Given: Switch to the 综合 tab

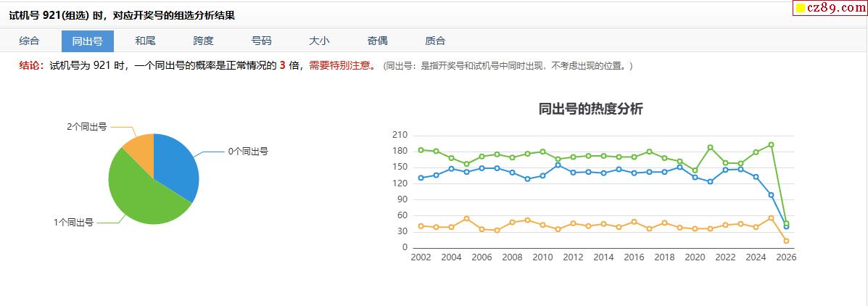Looking at the screenshot, I should (x=30, y=41).
